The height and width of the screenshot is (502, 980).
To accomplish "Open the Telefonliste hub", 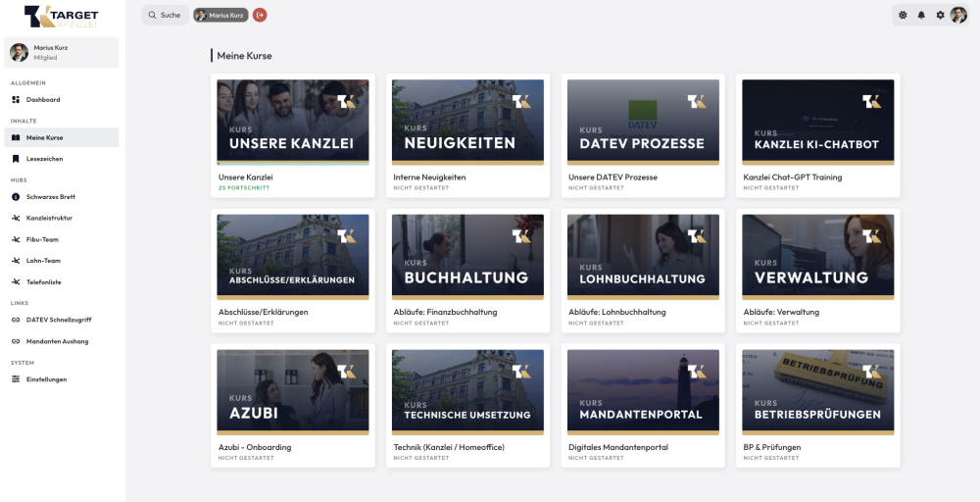I will click(43, 281).
